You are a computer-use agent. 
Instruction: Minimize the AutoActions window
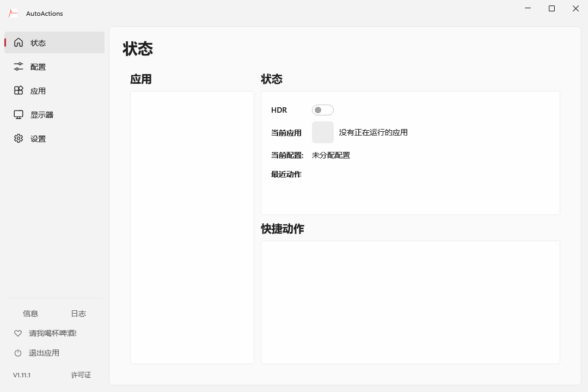(x=528, y=8)
